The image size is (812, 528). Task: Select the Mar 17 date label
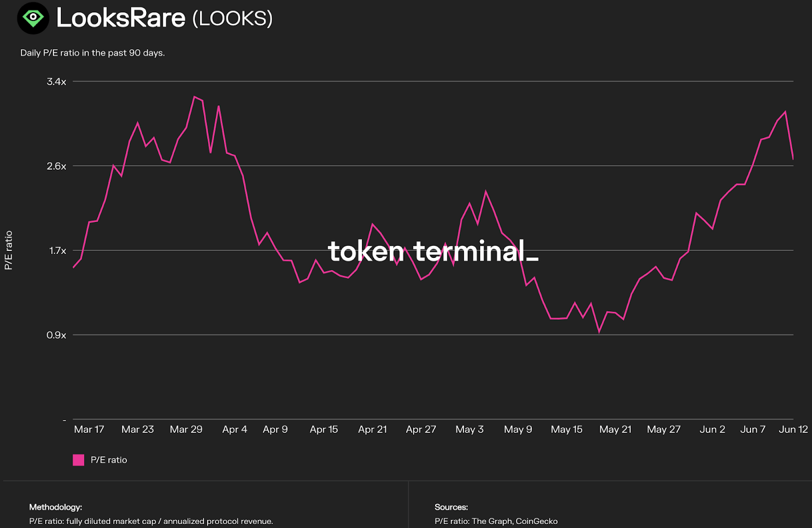(89, 429)
